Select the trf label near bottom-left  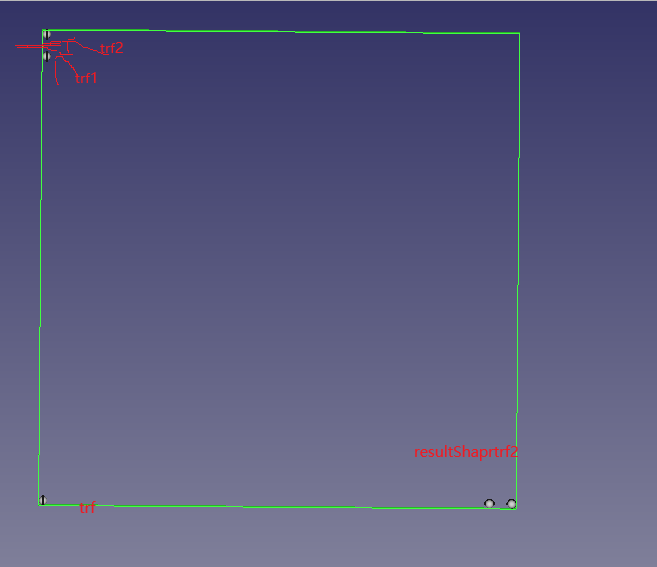[x=88, y=509]
